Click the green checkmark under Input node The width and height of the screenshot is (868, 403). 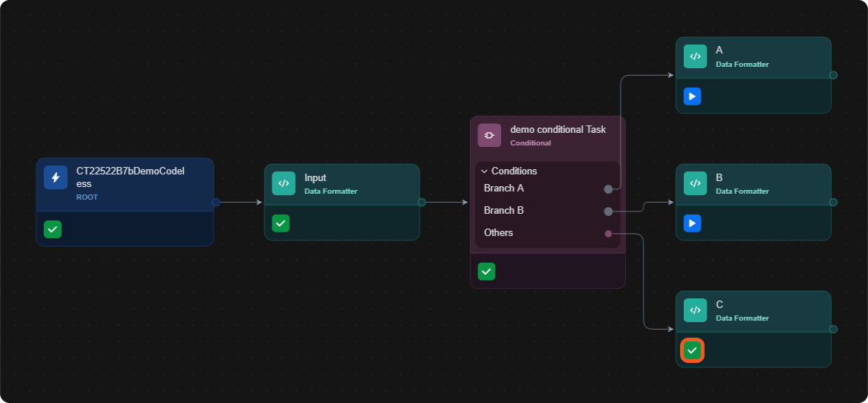[x=281, y=223]
